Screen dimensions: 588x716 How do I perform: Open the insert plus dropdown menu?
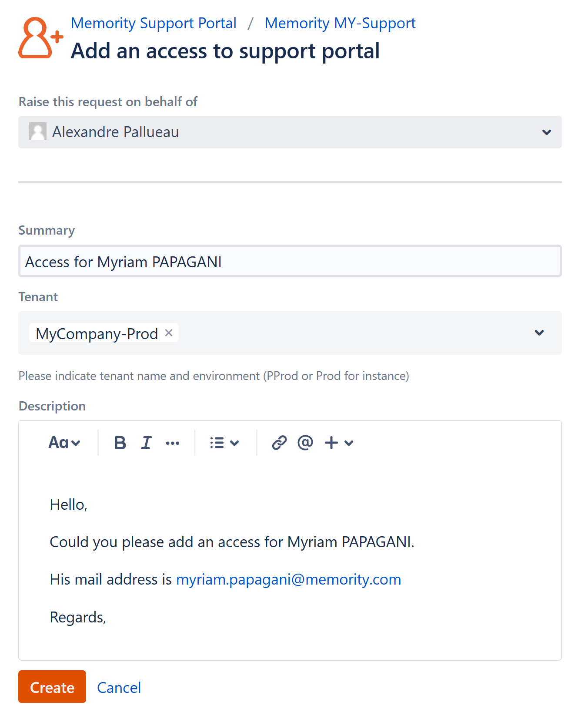point(339,443)
